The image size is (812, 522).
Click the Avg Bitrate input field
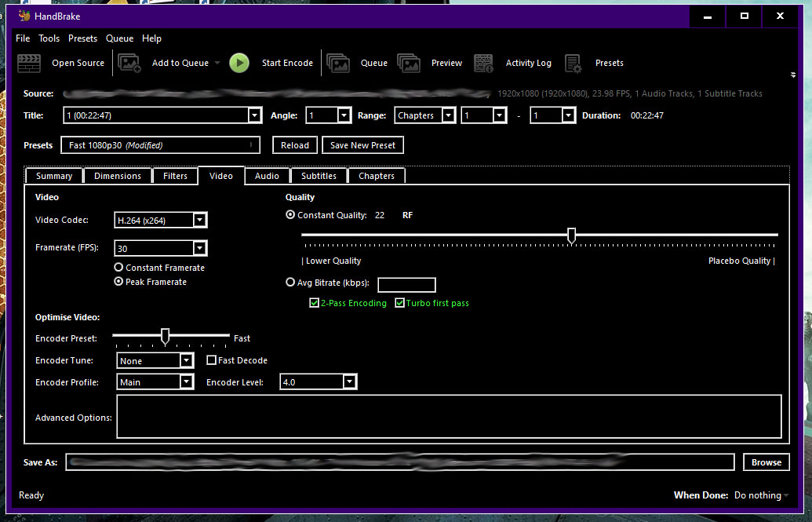point(406,285)
